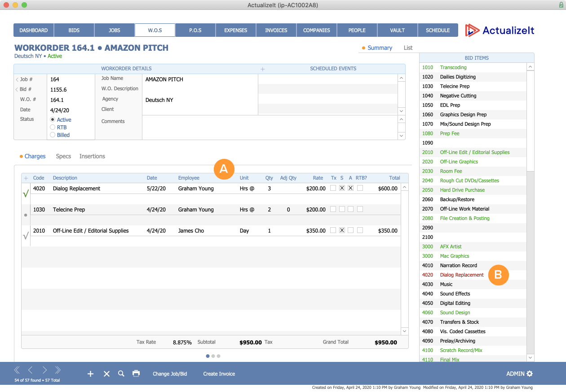Viewport: 566px width, 392px height.
Task: Open the VAULT section
Action: 398,30
